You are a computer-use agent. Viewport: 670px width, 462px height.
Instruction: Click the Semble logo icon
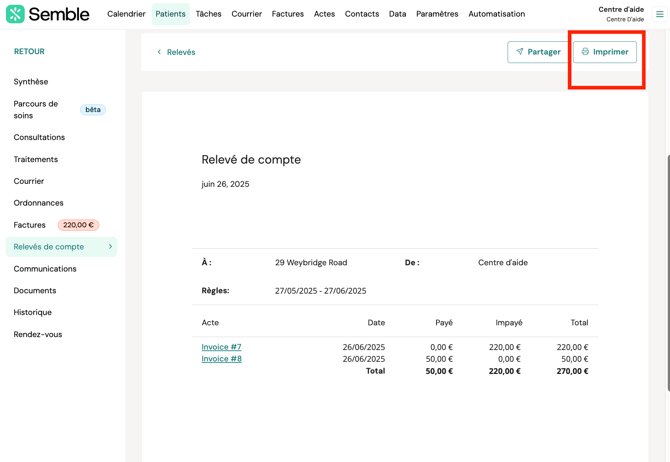15,14
